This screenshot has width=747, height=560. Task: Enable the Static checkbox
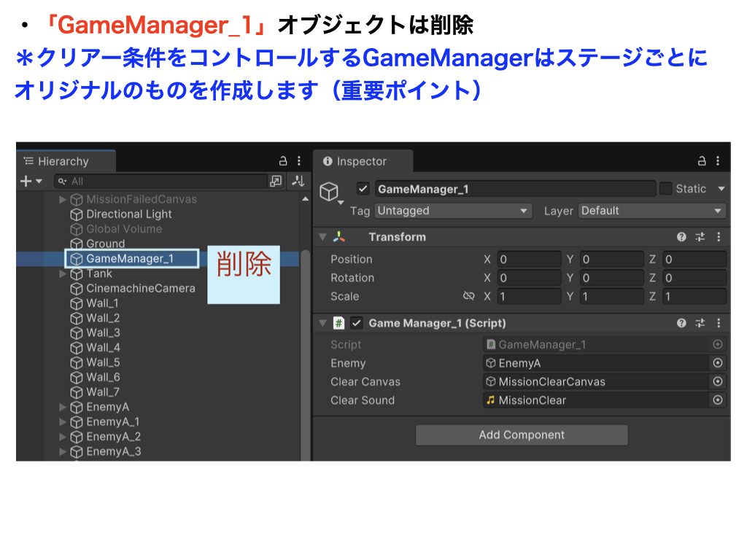(665, 189)
